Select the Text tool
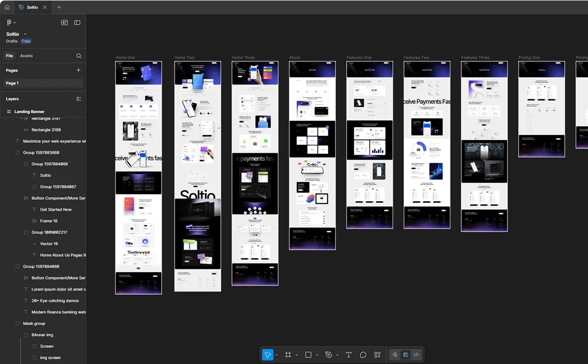The image size is (588, 364). tap(348, 355)
